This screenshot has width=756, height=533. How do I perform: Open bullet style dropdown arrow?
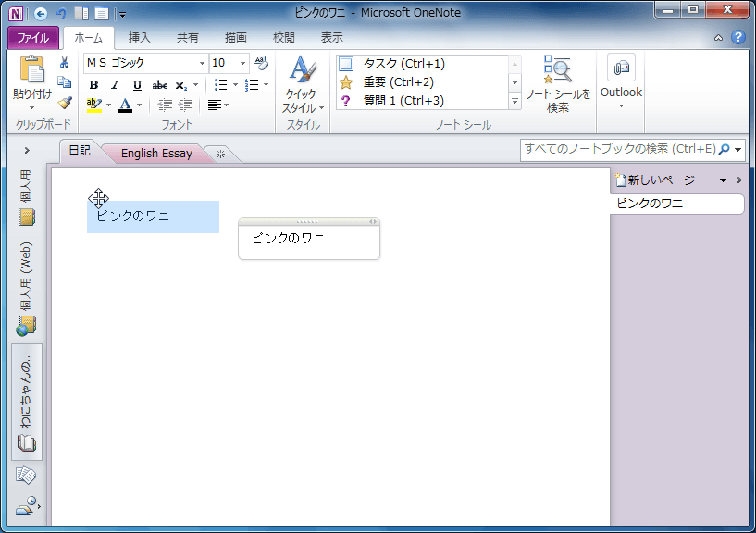235,85
